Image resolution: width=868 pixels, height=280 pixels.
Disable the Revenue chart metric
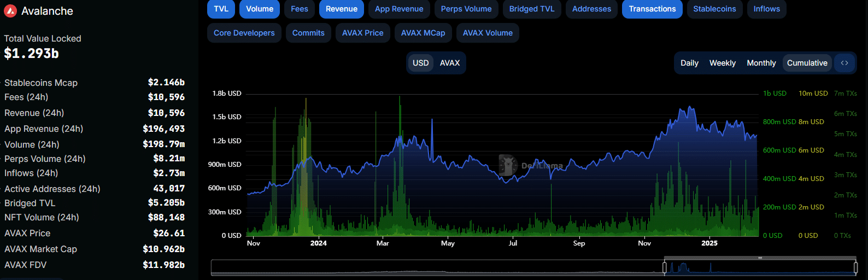click(342, 9)
